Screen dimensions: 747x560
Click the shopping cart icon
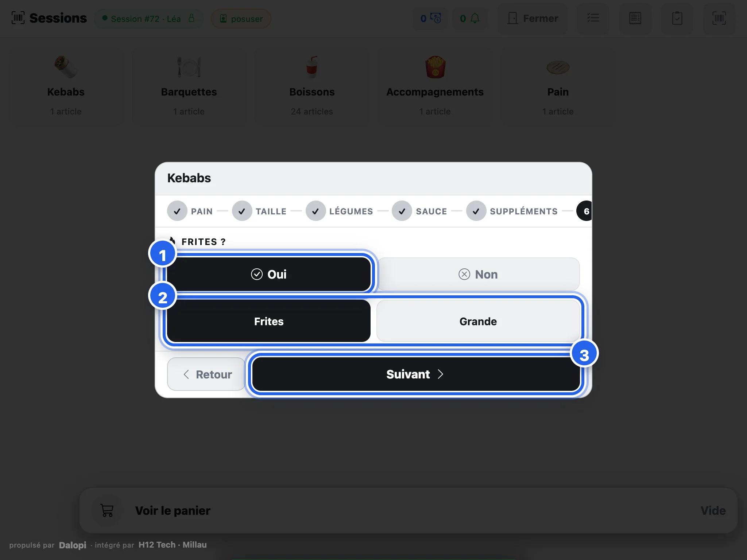[x=107, y=510]
